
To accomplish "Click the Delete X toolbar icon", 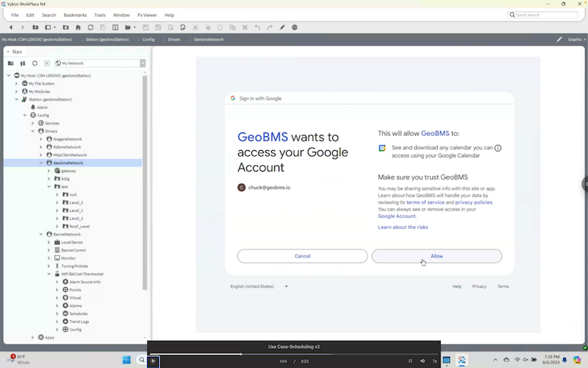I will click(x=245, y=27).
